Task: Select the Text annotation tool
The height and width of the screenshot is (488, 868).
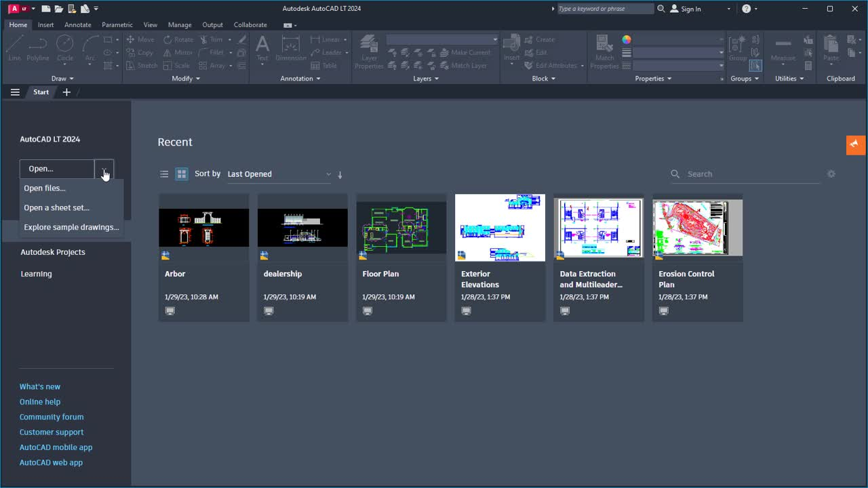Action: pos(262,49)
